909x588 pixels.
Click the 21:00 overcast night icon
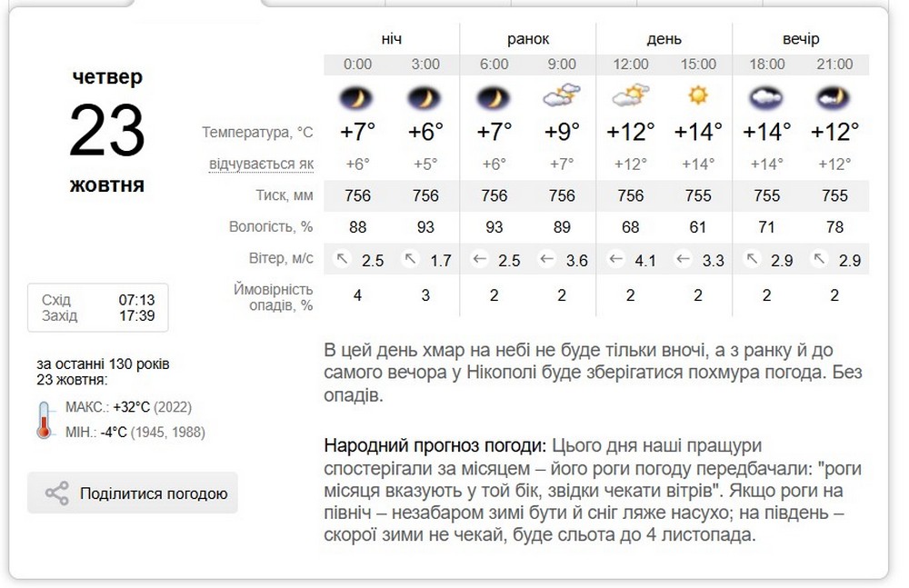[x=834, y=95]
